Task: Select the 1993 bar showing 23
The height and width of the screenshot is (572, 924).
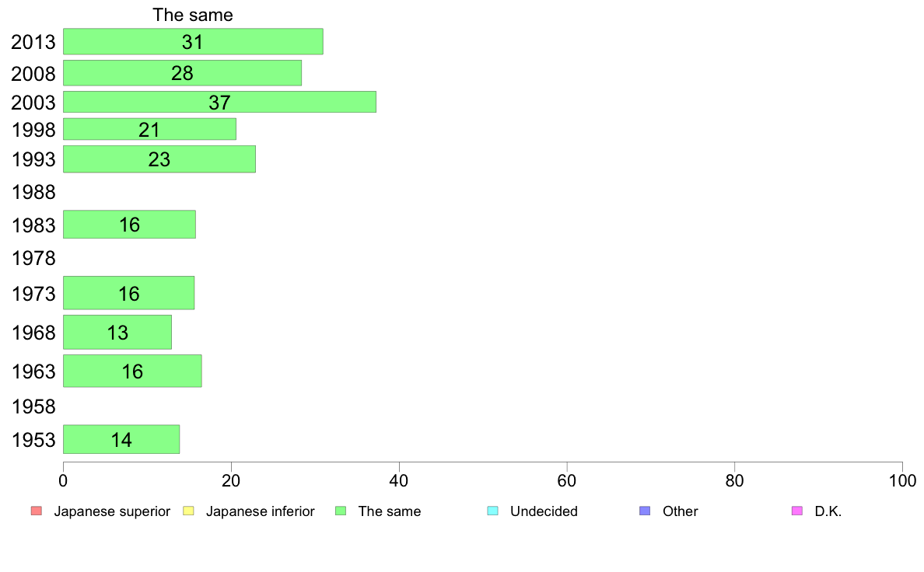Action: pyautogui.click(x=159, y=159)
